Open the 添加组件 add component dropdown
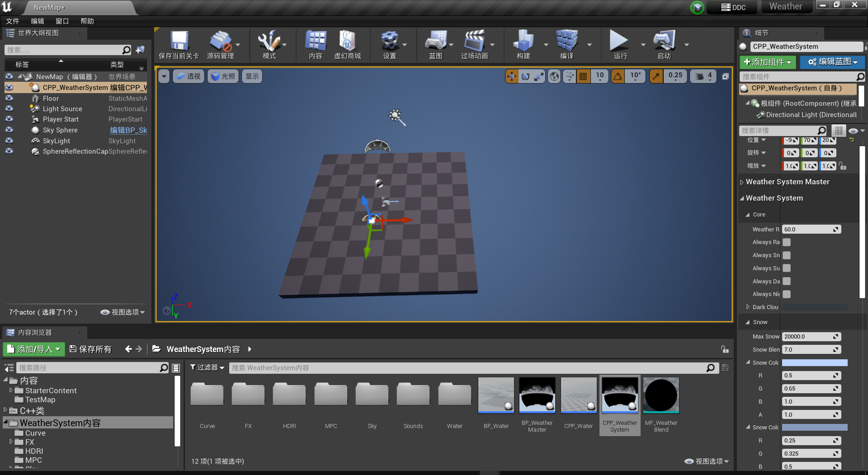Viewport: 868px width, 475px height. coord(767,62)
